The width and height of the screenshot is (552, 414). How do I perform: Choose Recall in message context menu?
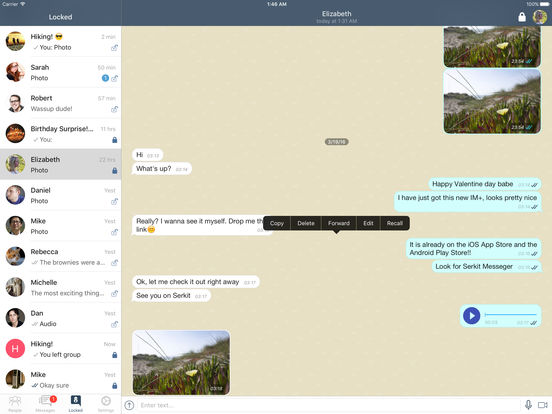click(x=395, y=223)
